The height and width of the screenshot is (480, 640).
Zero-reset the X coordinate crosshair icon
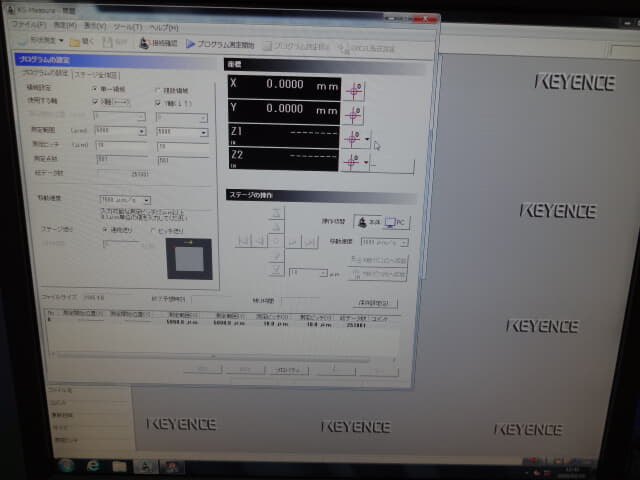(x=354, y=90)
